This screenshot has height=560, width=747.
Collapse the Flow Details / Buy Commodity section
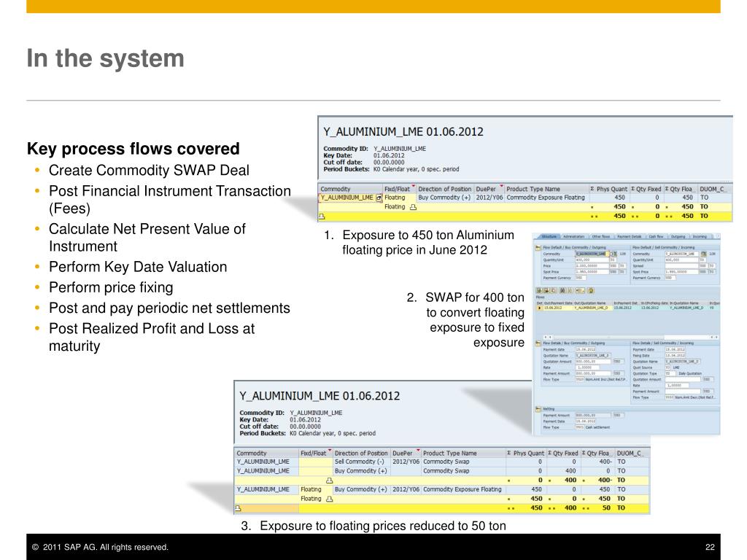click(x=538, y=343)
